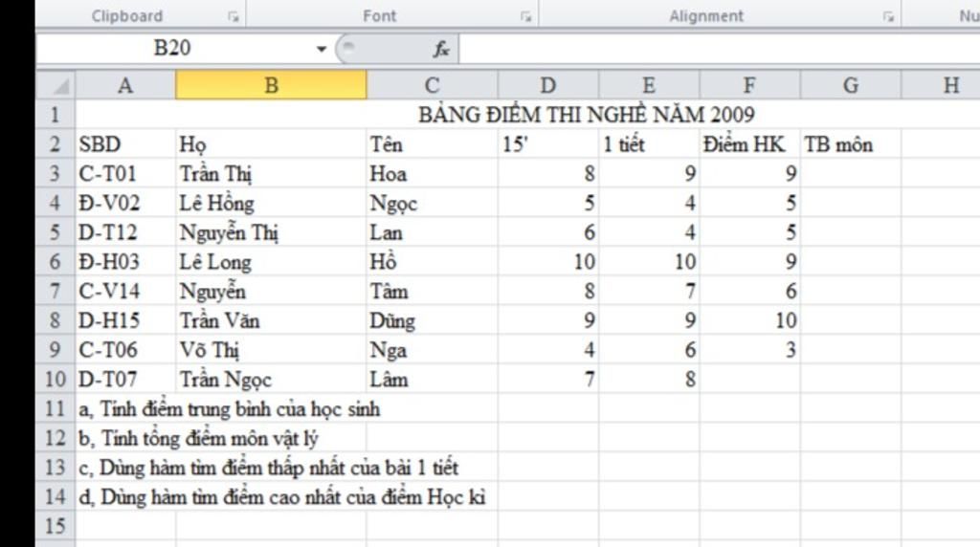Select row 1 header
The height and width of the screenshot is (547, 980).
click(56, 115)
